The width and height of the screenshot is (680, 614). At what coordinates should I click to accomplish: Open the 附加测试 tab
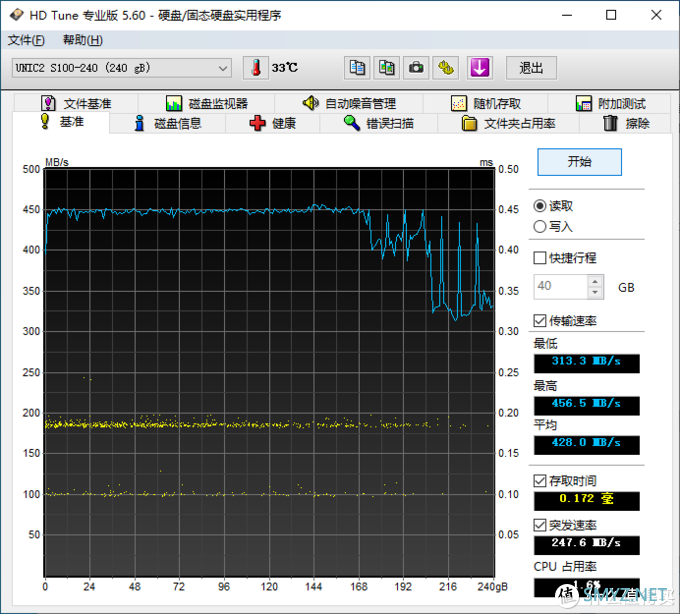tap(610, 104)
